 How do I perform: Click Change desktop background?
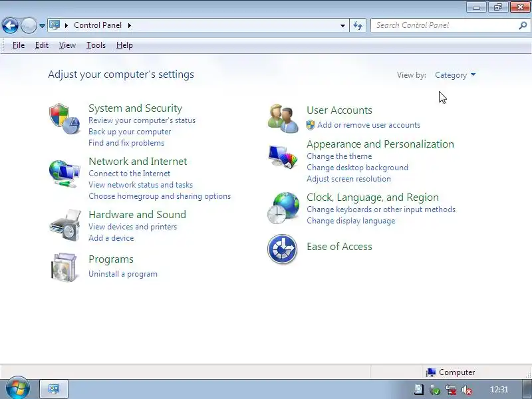pyautogui.click(x=357, y=168)
